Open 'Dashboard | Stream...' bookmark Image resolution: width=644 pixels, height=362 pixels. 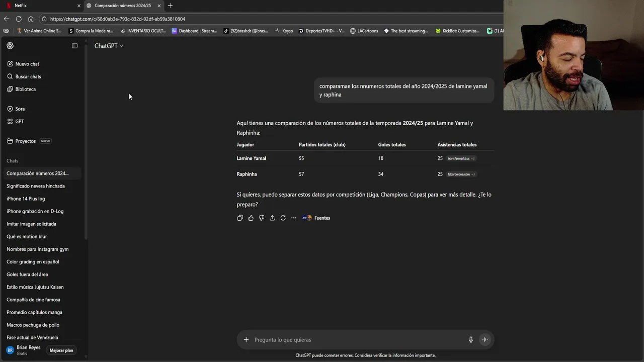point(195,31)
